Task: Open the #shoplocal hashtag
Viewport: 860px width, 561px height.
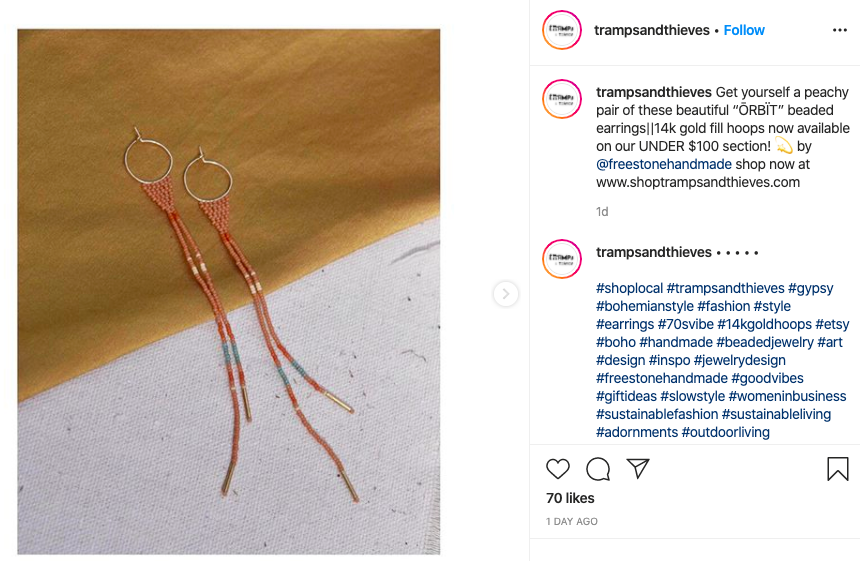Action: tap(630, 288)
